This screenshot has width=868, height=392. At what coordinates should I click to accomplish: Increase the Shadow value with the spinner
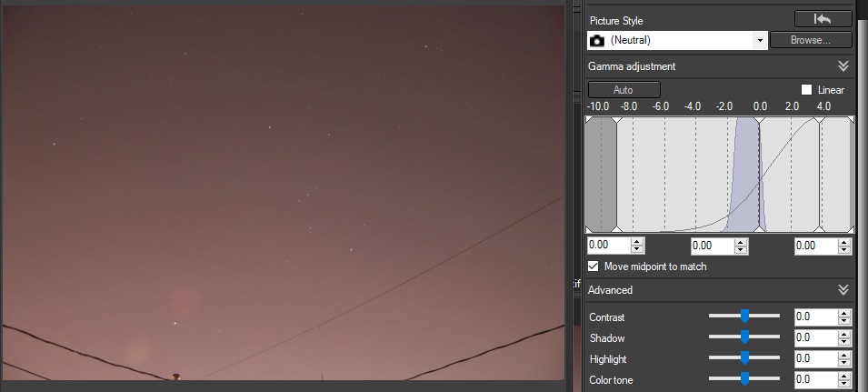point(845,334)
